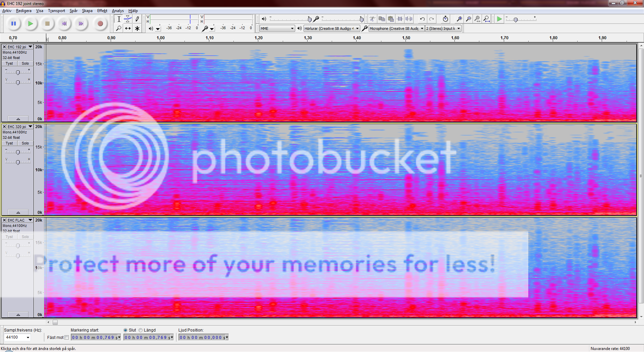The width and height of the screenshot is (644, 352).
Task: Open the Effekt menu
Action: click(x=102, y=10)
